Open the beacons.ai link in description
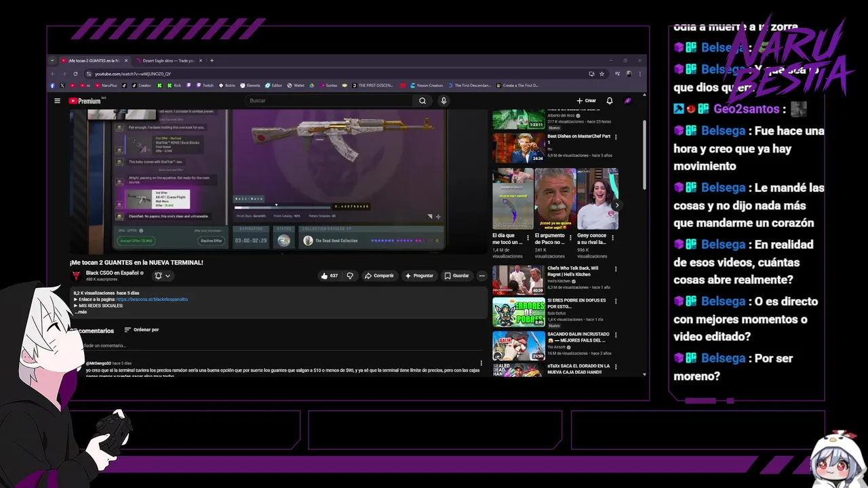The height and width of the screenshot is (488, 868). pos(152,300)
